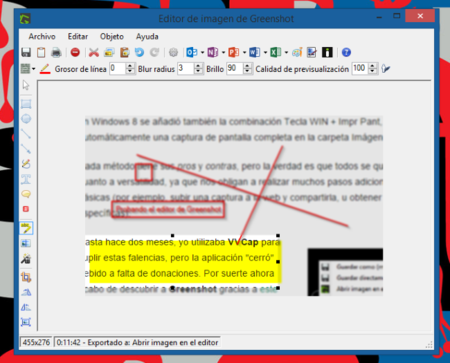Click the scissors Cut icon
The width and height of the screenshot is (450, 363).
coord(94,52)
